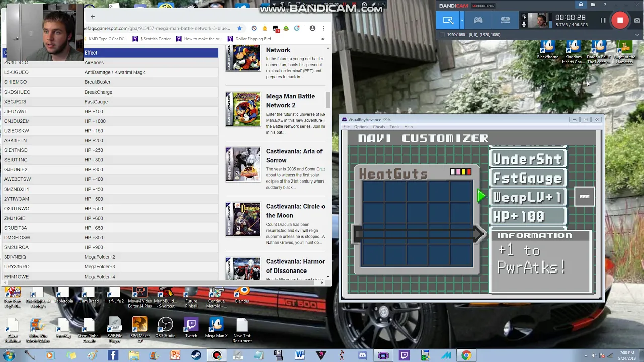
Task: Toggle Bandicam microphone recording
Action: pos(524,24)
